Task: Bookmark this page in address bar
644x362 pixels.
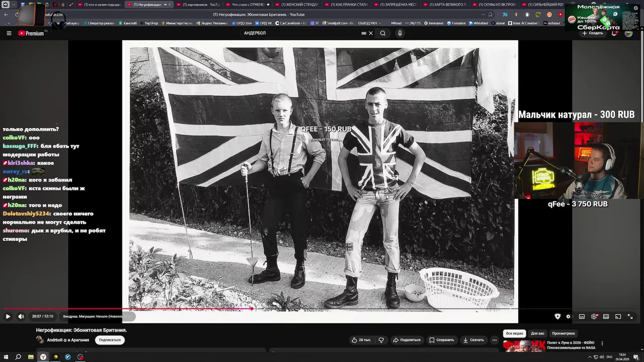Action: 491,15
